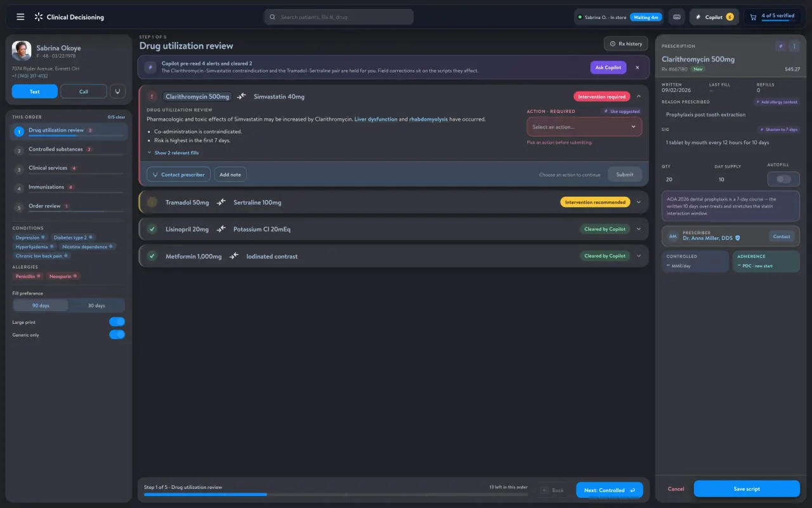The image size is (812, 508).
Task: Select 90 days fill preference
Action: [41, 305]
